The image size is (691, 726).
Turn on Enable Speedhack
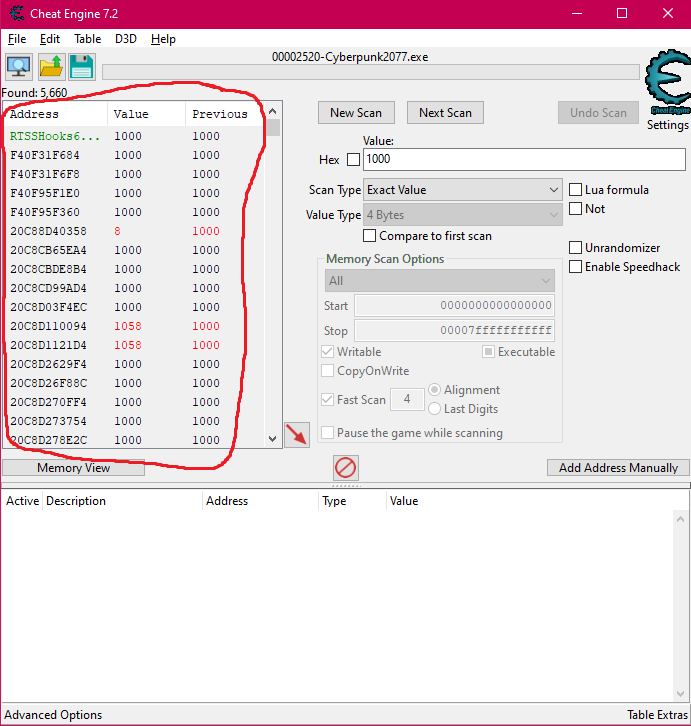[575, 267]
